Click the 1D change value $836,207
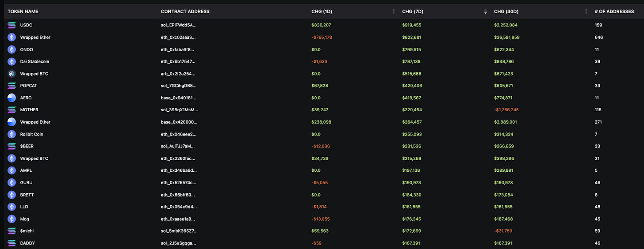This screenshot has width=644, height=249. click(x=321, y=25)
